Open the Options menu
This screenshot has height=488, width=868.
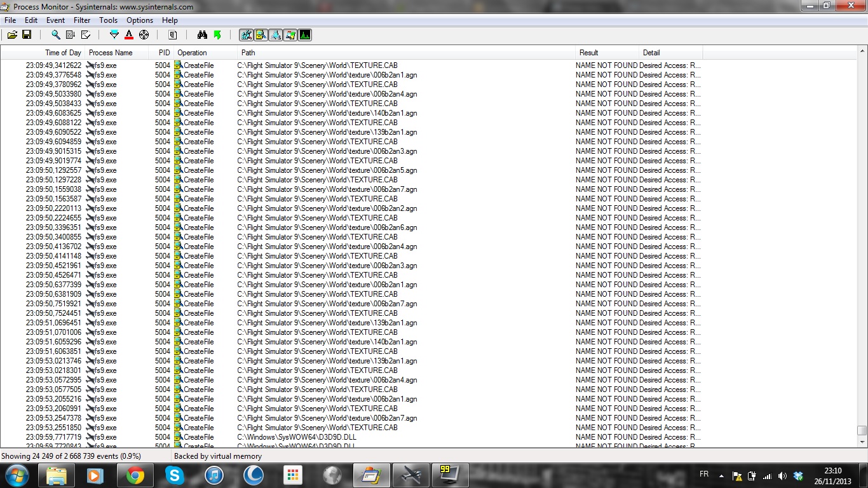click(x=140, y=20)
